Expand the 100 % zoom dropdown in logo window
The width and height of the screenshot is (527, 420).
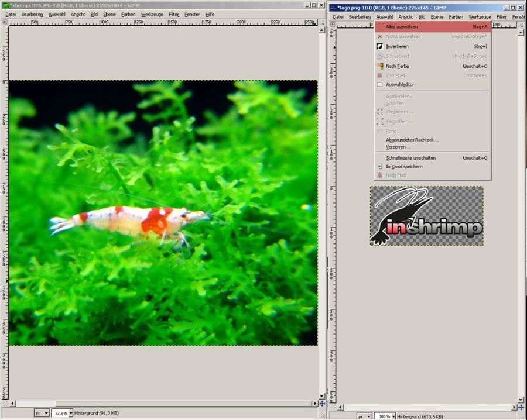pyautogui.click(x=392, y=416)
